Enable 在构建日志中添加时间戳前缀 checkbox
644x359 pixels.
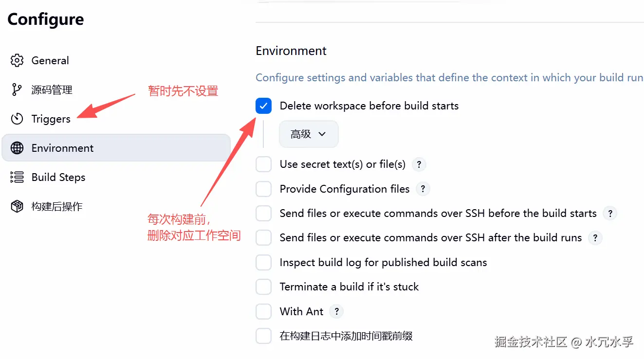click(264, 336)
